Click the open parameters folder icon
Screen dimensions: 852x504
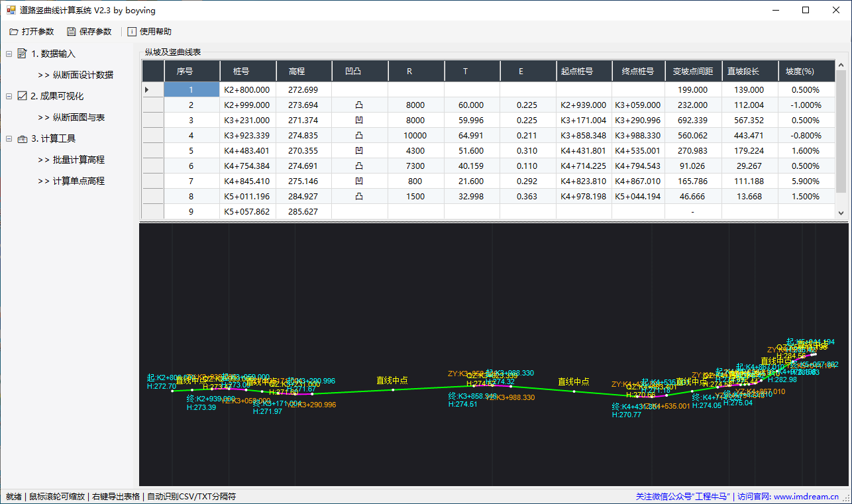14,32
